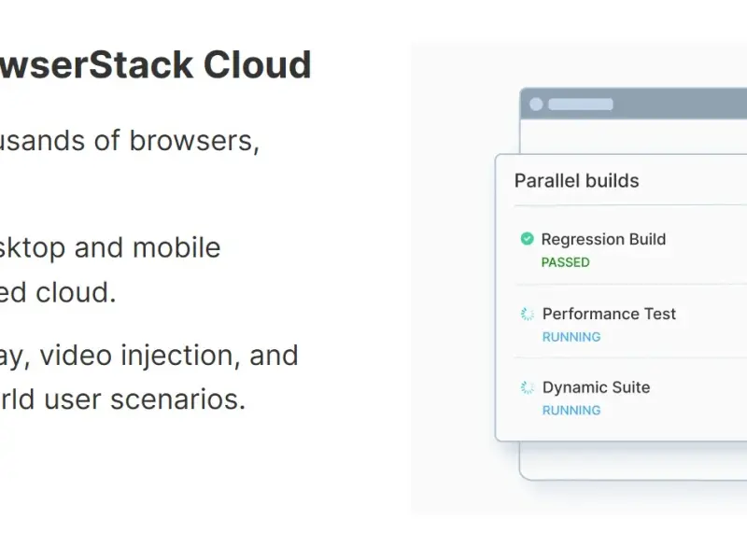Select the Regression Build row label

603,239
